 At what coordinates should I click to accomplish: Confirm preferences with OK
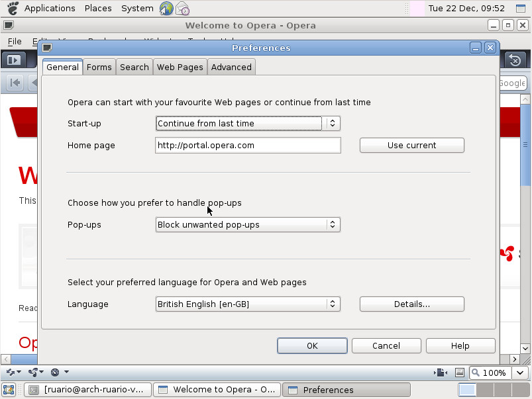[x=312, y=346]
